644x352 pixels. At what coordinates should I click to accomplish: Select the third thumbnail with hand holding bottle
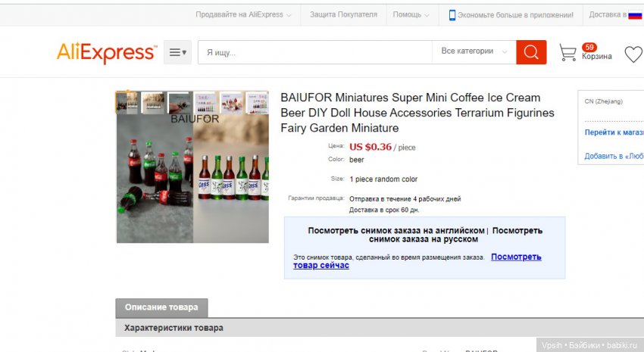click(x=180, y=102)
